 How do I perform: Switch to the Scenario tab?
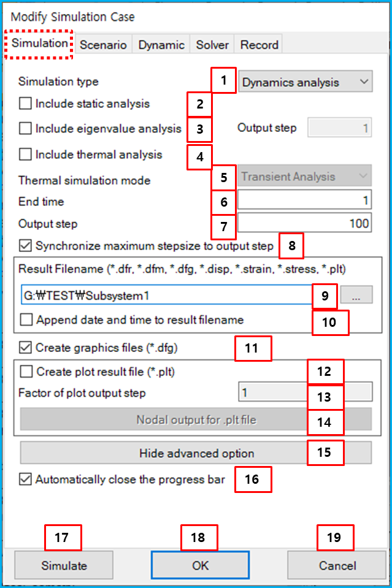click(x=103, y=45)
